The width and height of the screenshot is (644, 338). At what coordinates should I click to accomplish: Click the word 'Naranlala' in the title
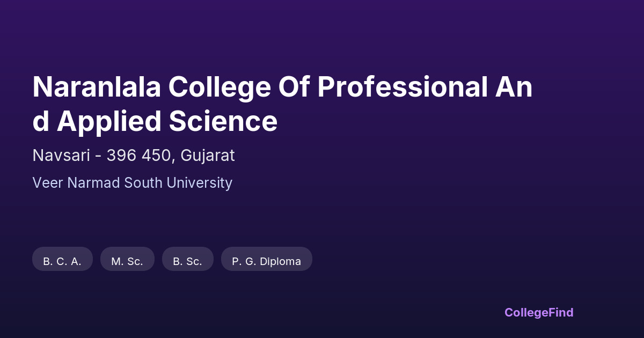[97, 87]
